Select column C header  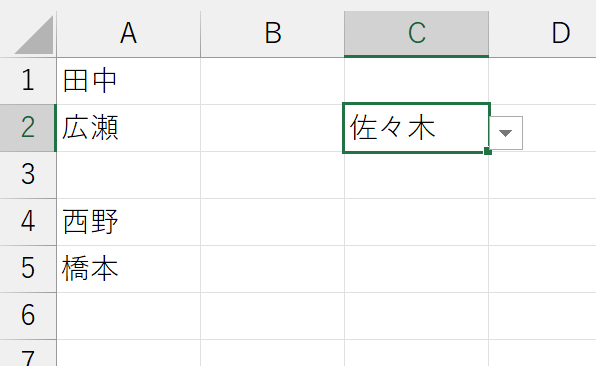click(416, 34)
